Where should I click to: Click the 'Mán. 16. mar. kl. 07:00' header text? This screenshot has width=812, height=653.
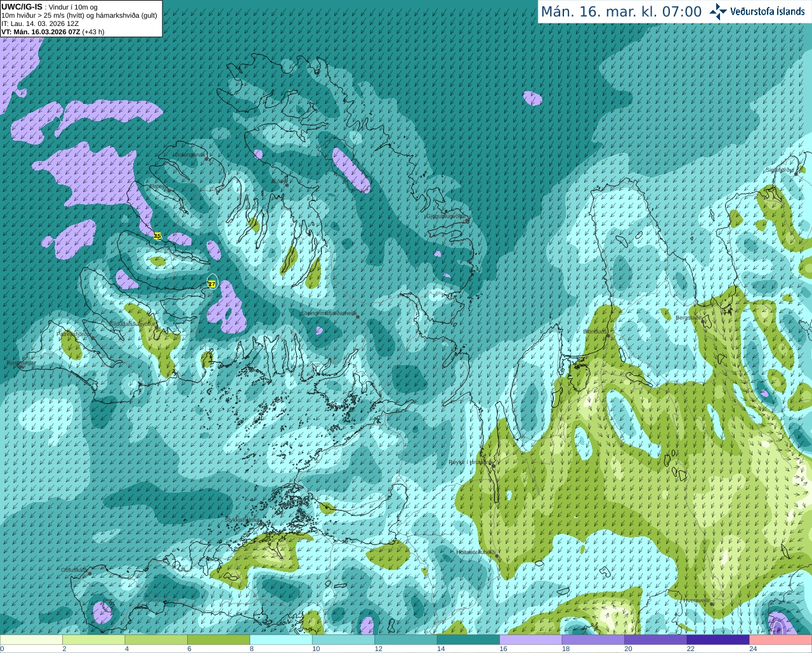click(x=621, y=12)
